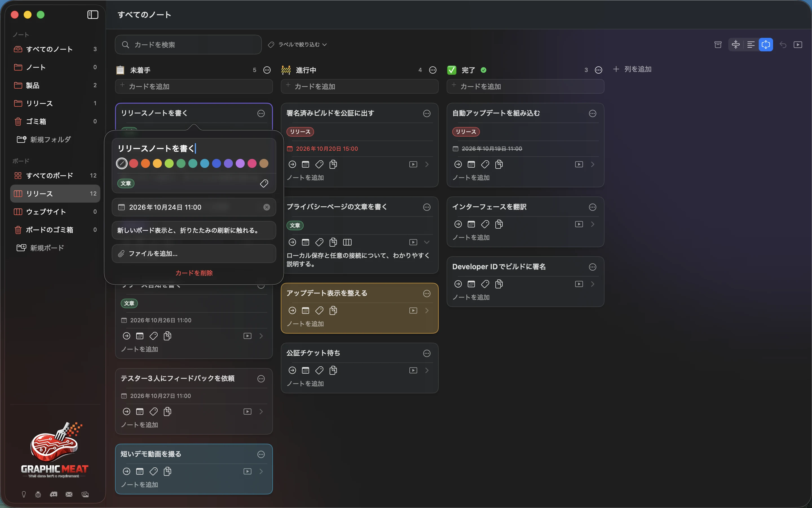Open ラベルで絞り込む filter dropdown
Image resolution: width=812 pixels, height=508 pixels.
click(297, 45)
